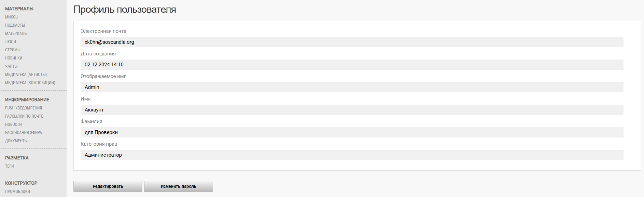
Task: Click the Отображаемое имя field with Admin
Action: click(x=352, y=87)
